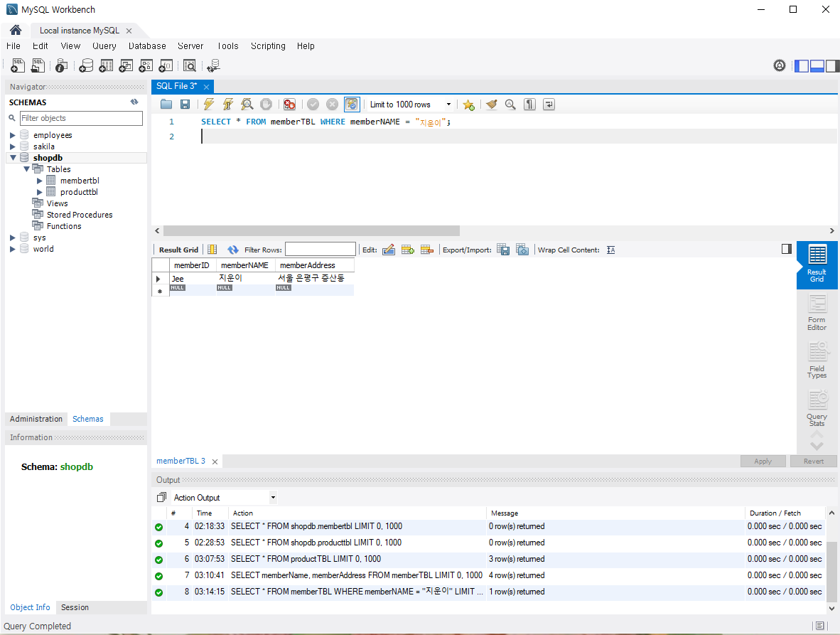Toggle Wrap Cell Content icon

610,250
